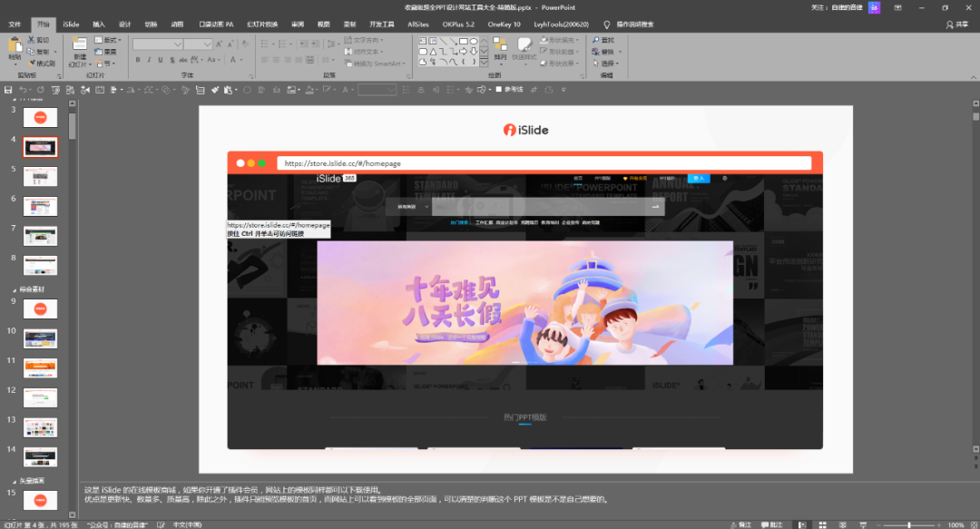Open the Change Case (Aa) dropdown

click(213, 60)
